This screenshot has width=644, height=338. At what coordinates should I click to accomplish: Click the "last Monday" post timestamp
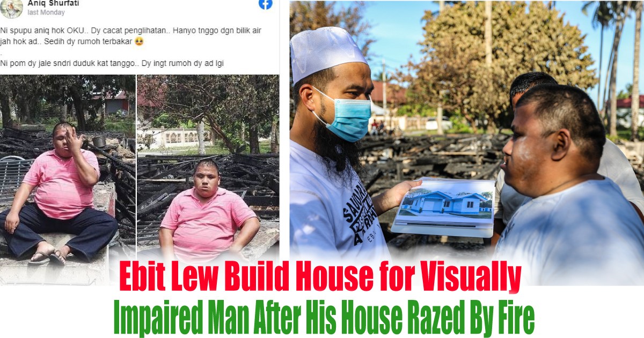tap(46, 12)
